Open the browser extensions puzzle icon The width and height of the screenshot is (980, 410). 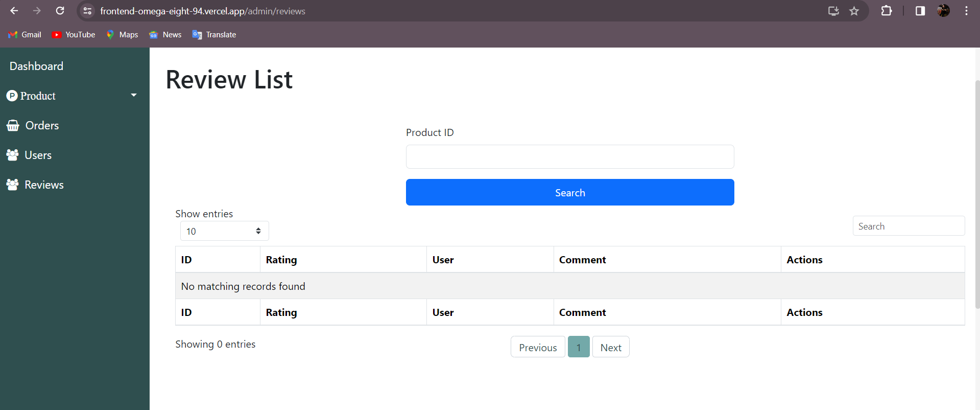(x=887, y=11)
